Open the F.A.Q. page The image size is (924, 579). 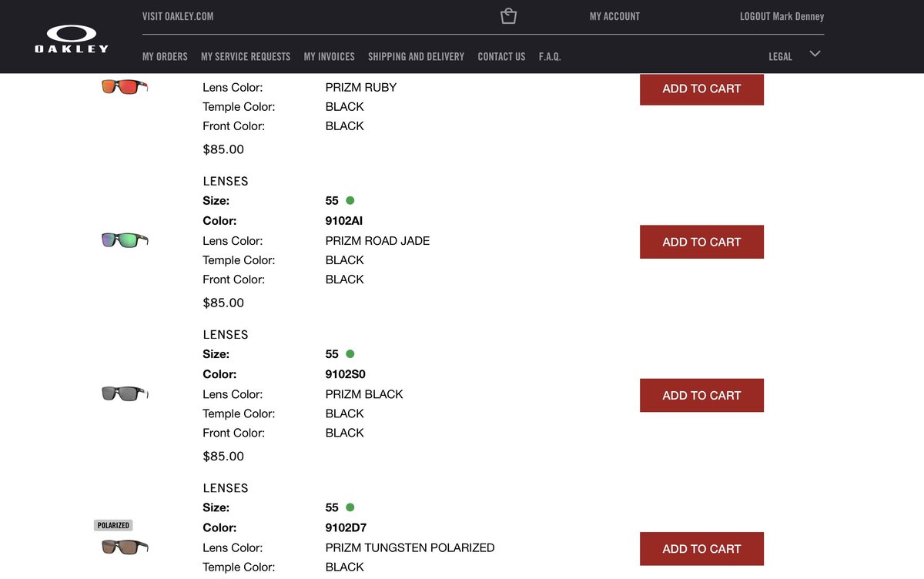coord(550,56)
